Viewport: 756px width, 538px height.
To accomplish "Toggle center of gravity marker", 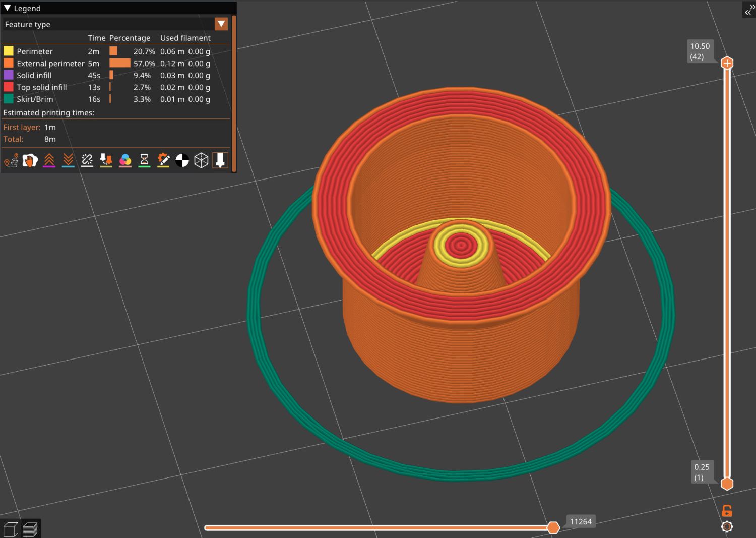I will pos(182,160).
